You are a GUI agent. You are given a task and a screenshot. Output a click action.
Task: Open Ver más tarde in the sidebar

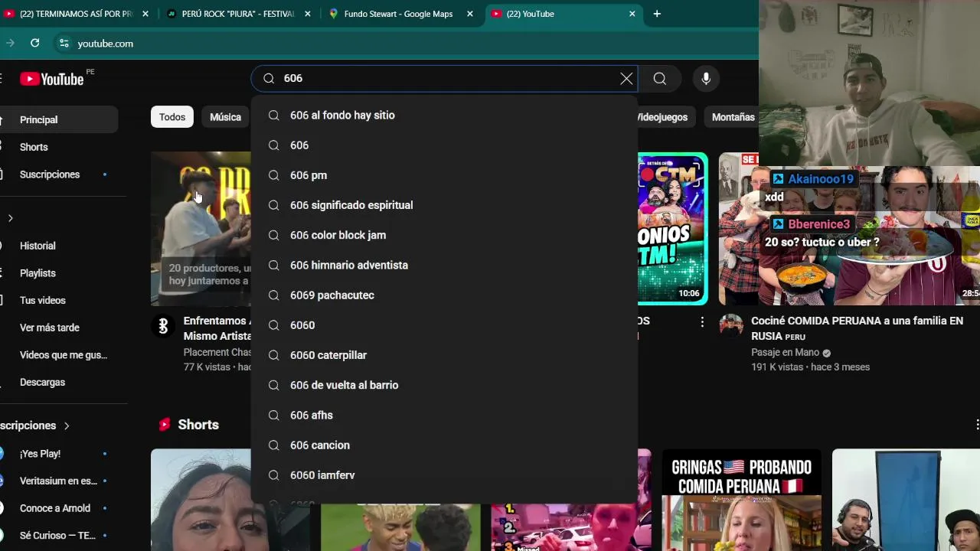(x=59, y=328)
